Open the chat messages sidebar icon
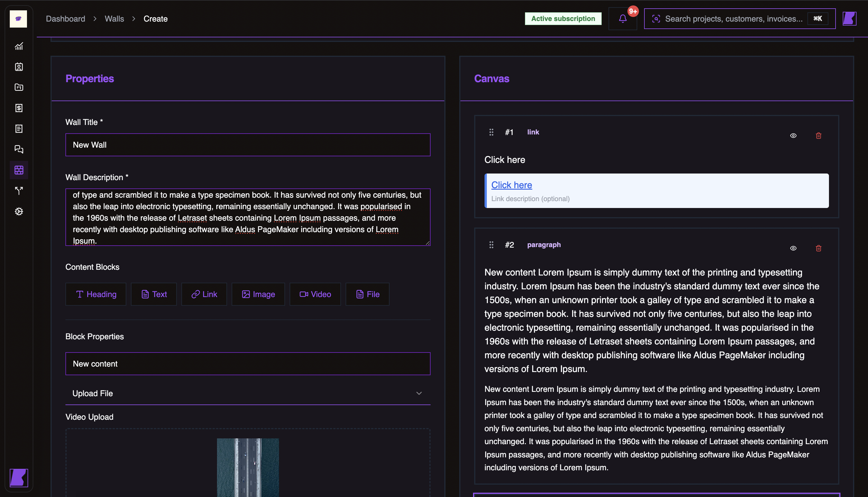 point(19,149)
